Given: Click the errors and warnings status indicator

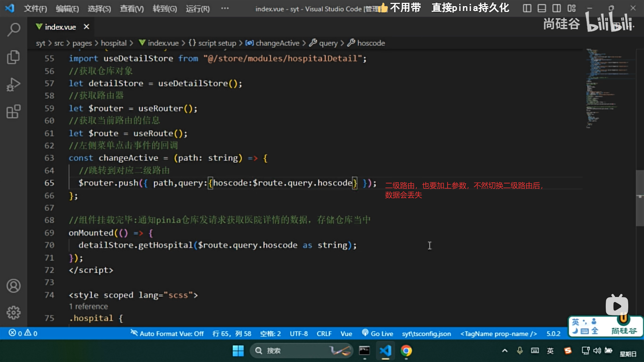Looking at the screenshot, I should [x=23, y=333].
